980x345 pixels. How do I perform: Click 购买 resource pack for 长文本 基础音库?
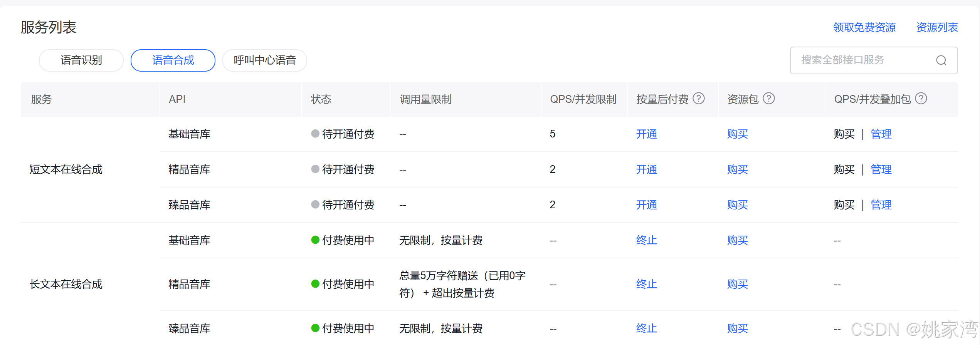click(x=737, y=240)
